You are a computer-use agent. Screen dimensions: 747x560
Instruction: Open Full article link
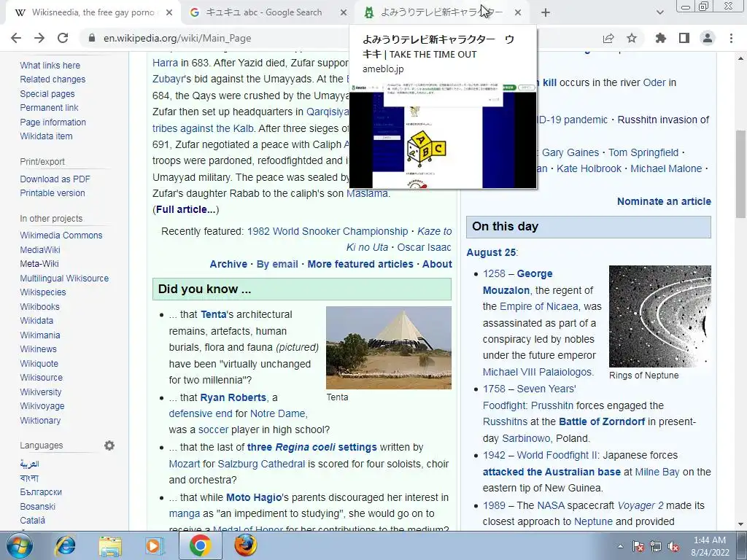point(185,209)
